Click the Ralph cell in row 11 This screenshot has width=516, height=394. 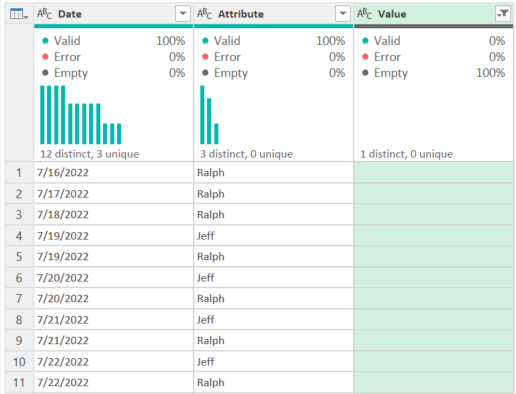[273, 382]
